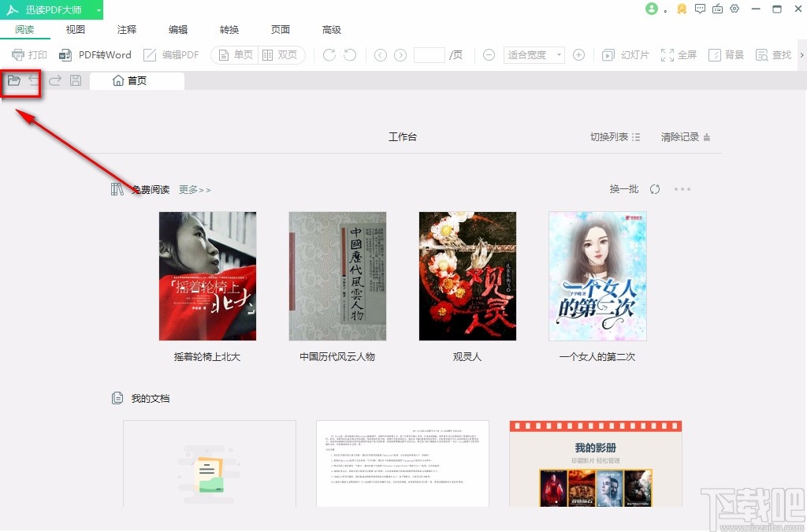The width and height of the screenshot is (807, 532).
Task: Click the page number input field
Action: [429, 54]
